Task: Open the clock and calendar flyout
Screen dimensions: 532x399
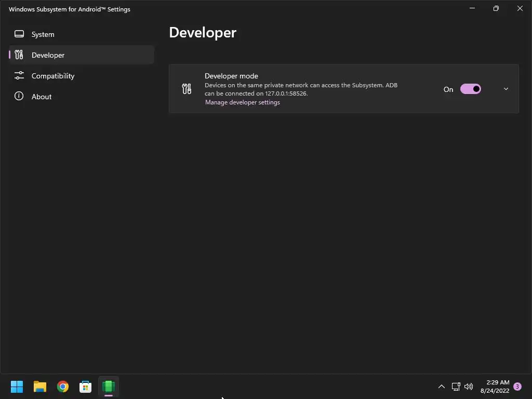Action: pyautogui.click(x=495, y=387)
